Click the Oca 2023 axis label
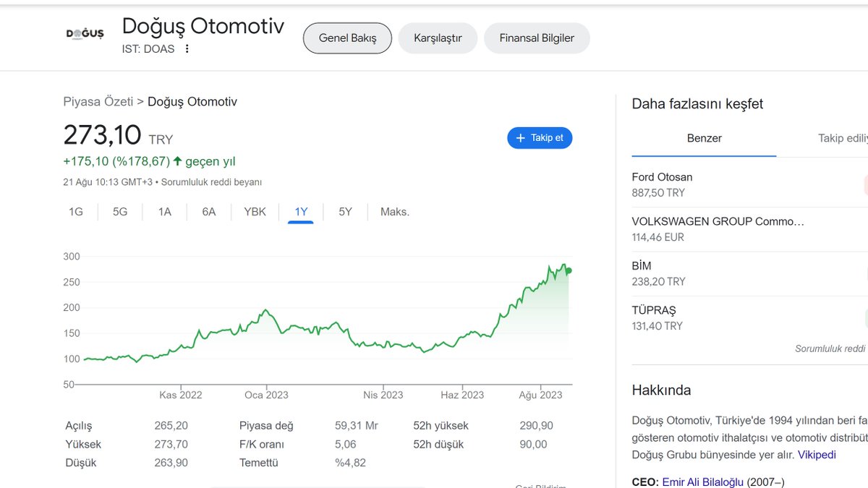 coord(266,395)
